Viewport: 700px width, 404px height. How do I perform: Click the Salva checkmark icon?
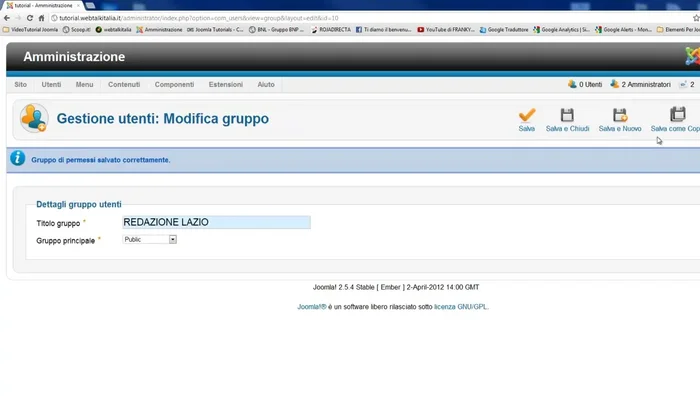(527, 115)
